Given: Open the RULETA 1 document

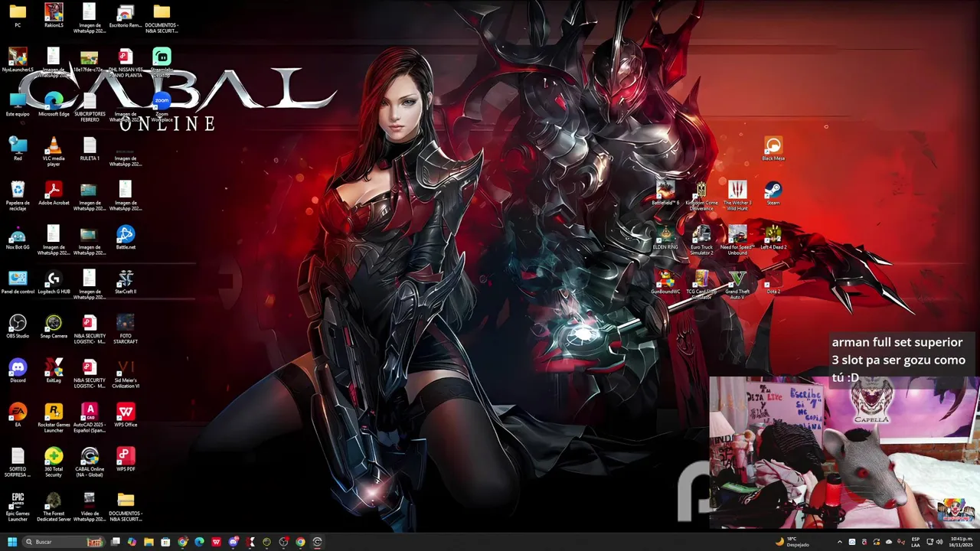Looking at the screenshot, I should pos(90,148).
